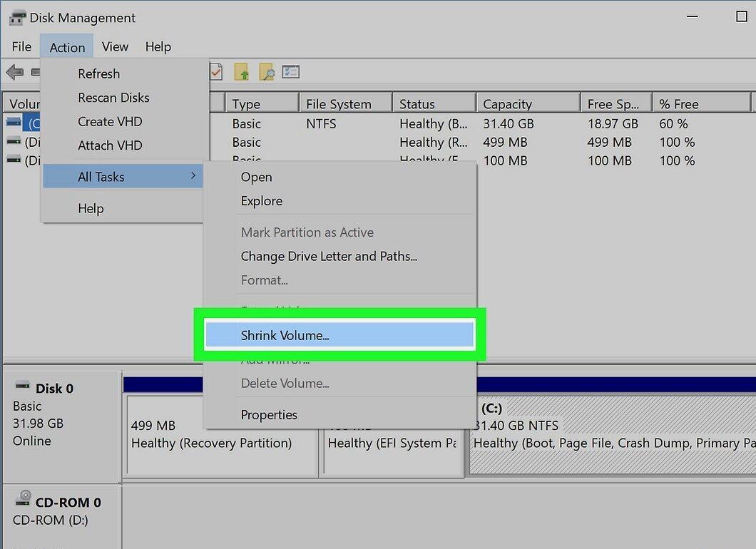Click the CD-ROM (D:) label
Viewport: 756px width, 549px height.
click(x=50, y=520)
